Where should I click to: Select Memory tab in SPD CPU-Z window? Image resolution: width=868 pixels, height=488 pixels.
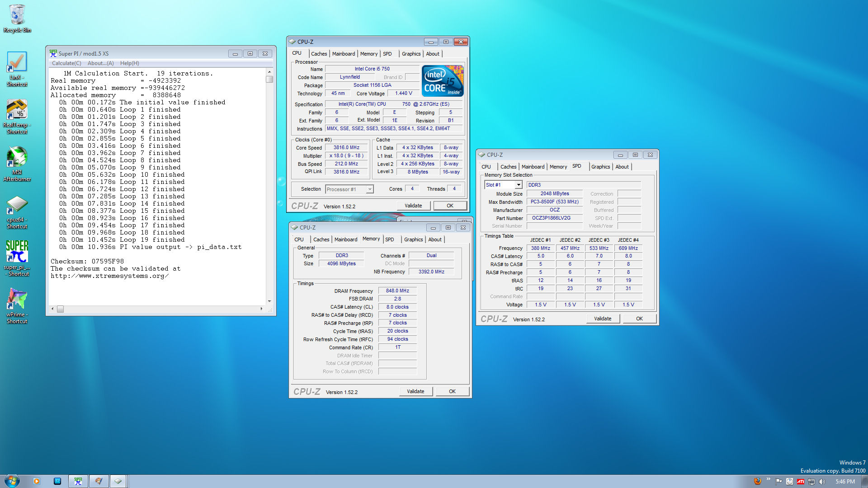point(558,167)
